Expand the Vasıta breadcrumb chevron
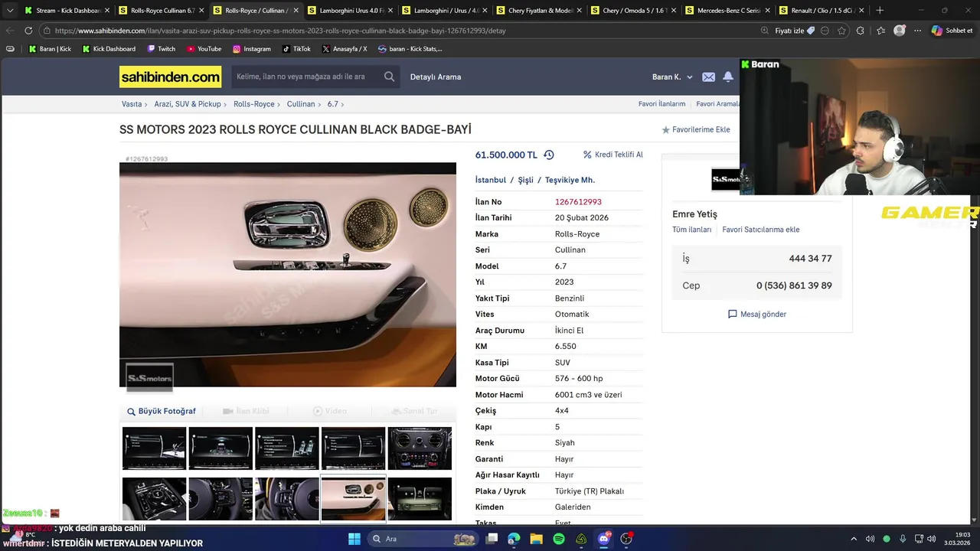The height and width of the screenshot is (551, 980). coord(148,104)
